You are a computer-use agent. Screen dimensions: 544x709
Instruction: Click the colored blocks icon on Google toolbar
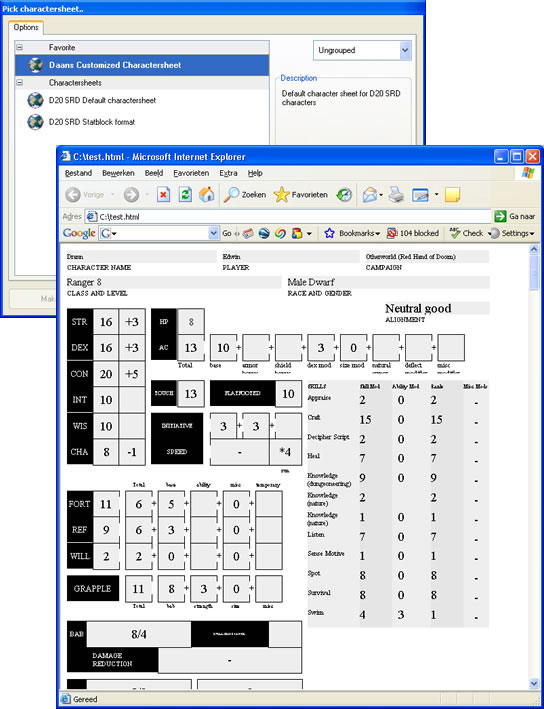297,233
